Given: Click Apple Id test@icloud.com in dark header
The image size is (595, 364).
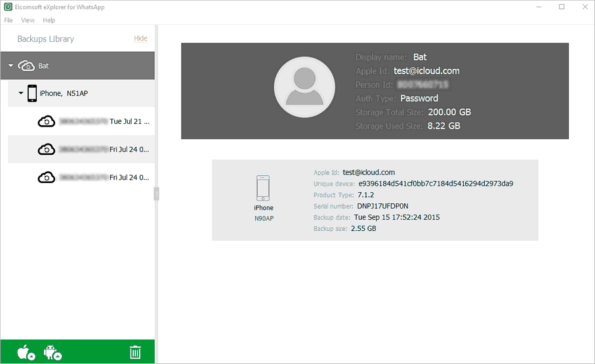Looking at the screenshot, I should [x=426, y=71].
